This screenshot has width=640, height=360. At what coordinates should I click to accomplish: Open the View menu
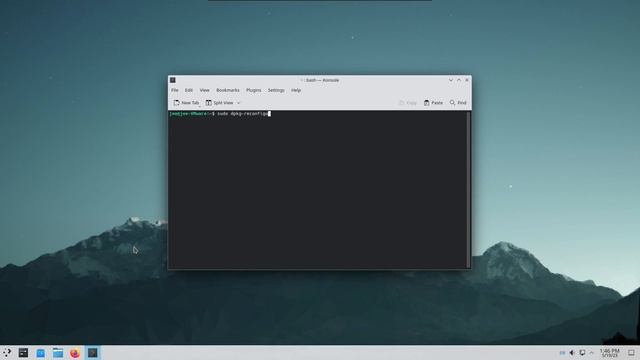[204, 90]
